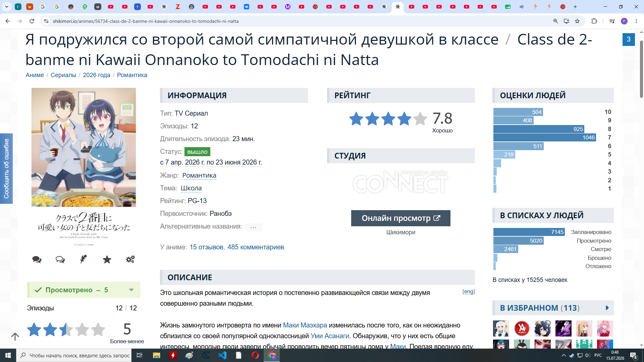Open the Chrome profile avatar

[x=624, y=21]
